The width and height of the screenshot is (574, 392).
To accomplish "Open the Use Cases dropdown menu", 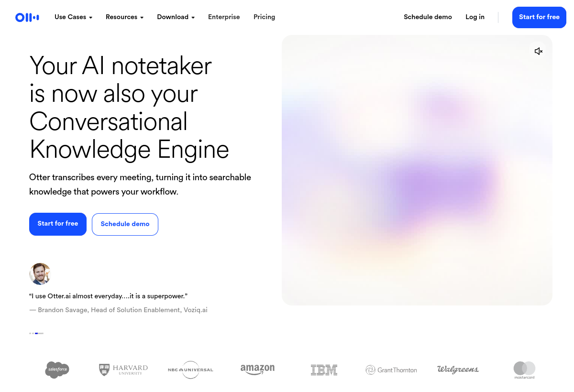I will [x=73, y=17].
